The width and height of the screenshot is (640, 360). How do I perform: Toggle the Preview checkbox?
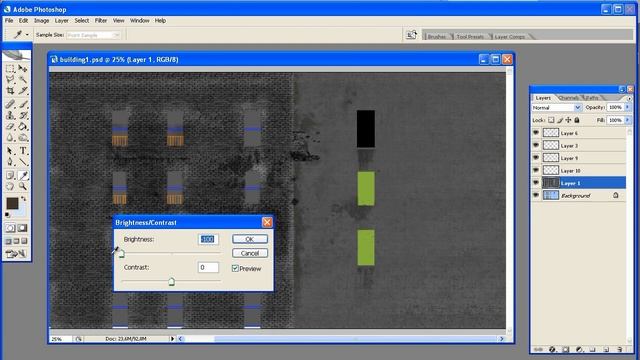tap(235, 268)
